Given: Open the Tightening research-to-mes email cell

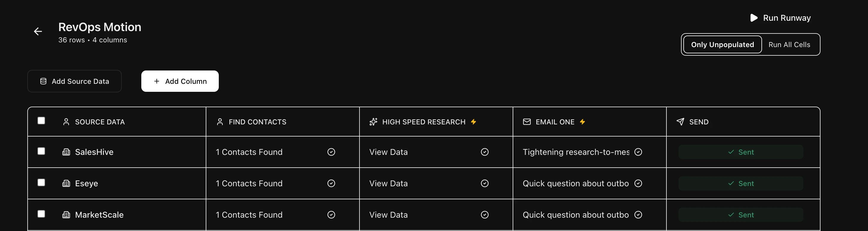Looking at the screenshot, I should pos(576,152).
